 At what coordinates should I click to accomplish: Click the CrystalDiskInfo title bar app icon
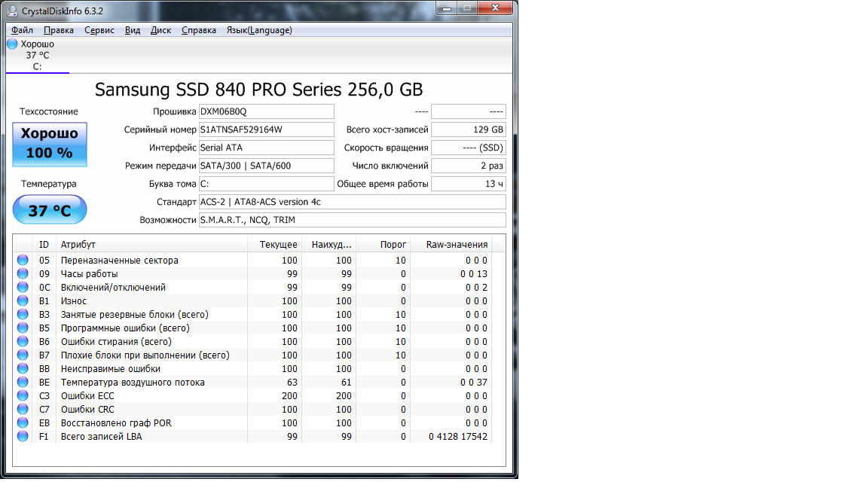click(12, 11)
